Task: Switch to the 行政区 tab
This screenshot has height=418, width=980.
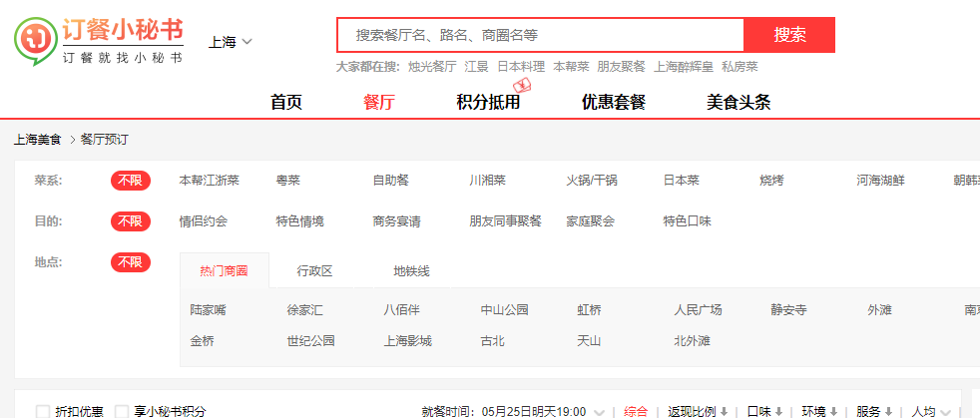Action: pos(314,271)
